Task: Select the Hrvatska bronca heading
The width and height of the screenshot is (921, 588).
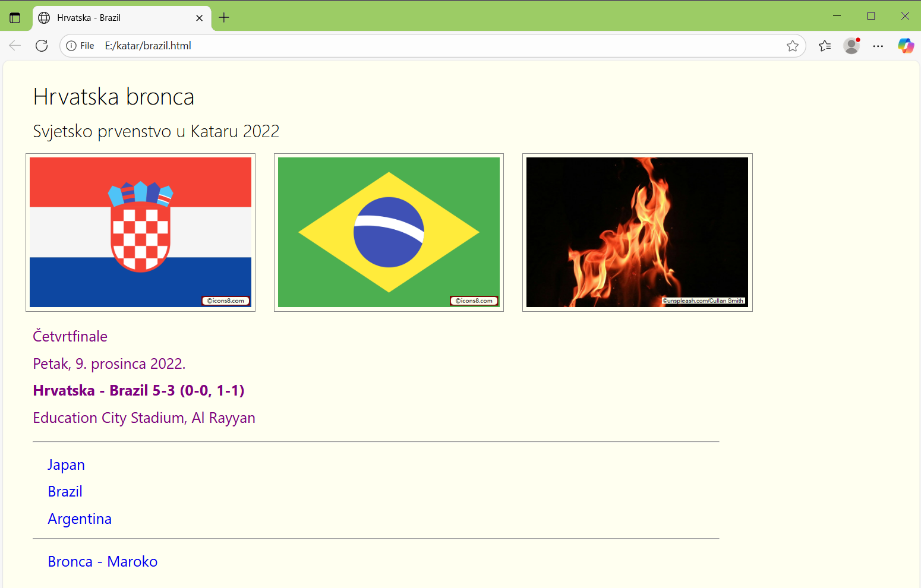Action: coord(113,97)
